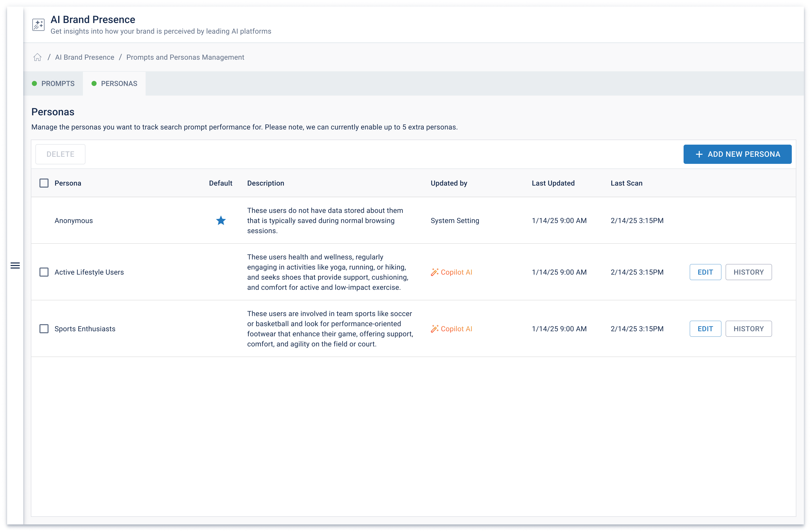
Task: Click Copilot AI wand icon for Sports Enthusiasts
Action: 435,328
